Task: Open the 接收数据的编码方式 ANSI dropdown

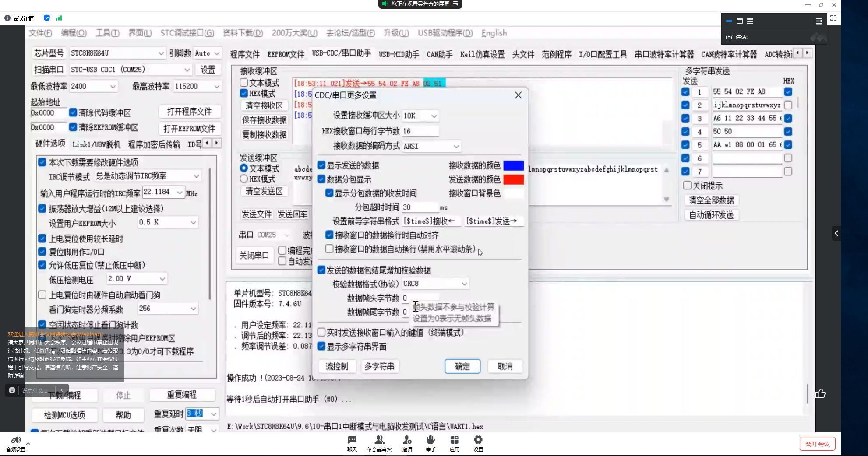Action: click(x=456, y=146)
